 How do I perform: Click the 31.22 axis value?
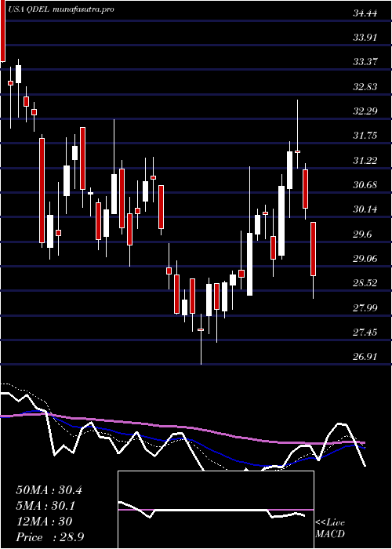coord(365,161)
